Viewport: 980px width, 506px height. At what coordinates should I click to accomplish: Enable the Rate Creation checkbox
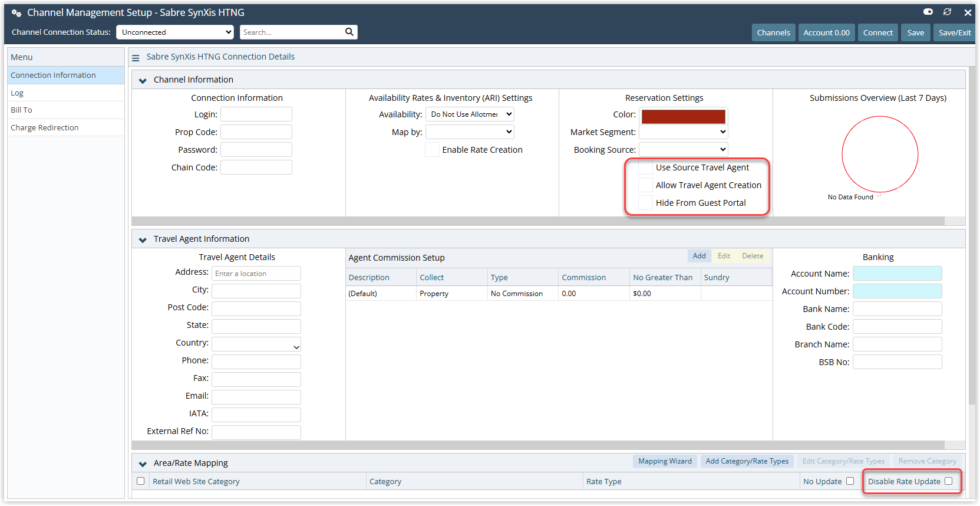point(433,150)
